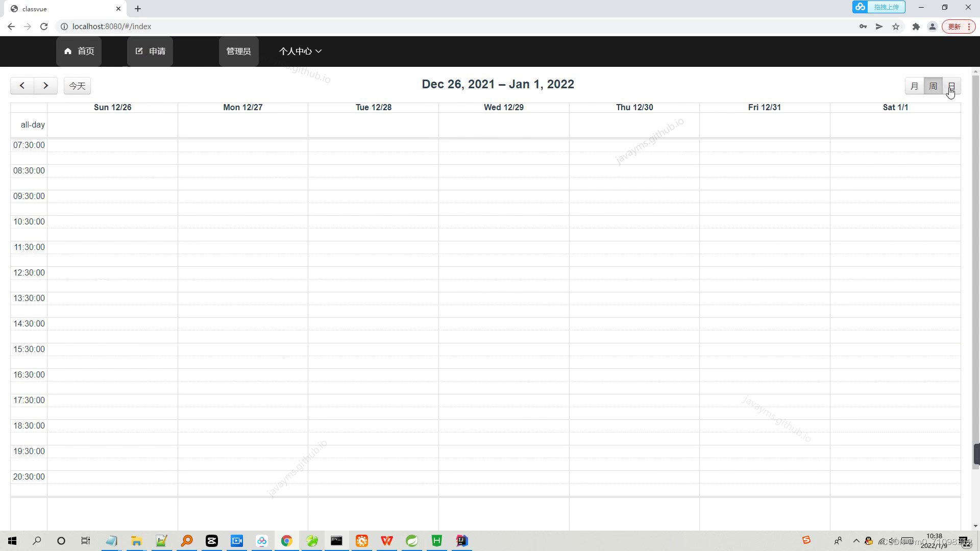Open Task View in taskbar
980x551 pixels.
pyautogui.click(x=86, y=541)
